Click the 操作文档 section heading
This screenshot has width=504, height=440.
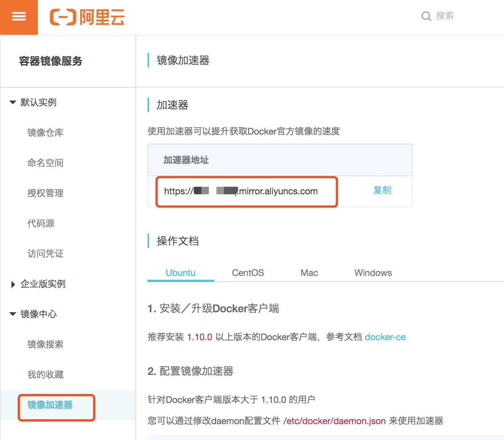coord(178,241)
